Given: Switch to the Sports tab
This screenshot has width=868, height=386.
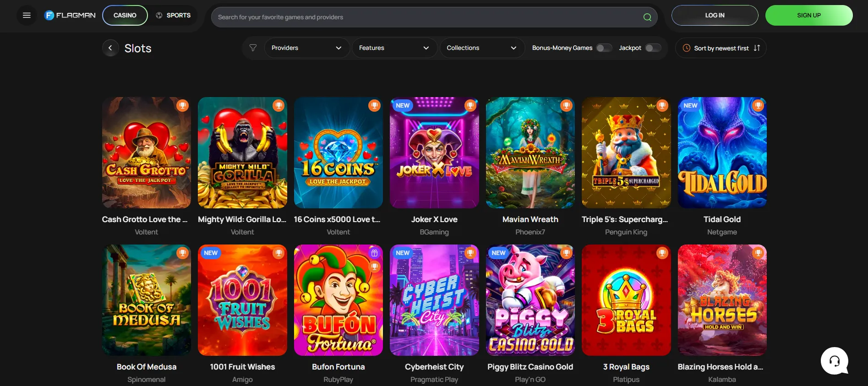Looking at the screenshot, I should (x=173, y=15).
